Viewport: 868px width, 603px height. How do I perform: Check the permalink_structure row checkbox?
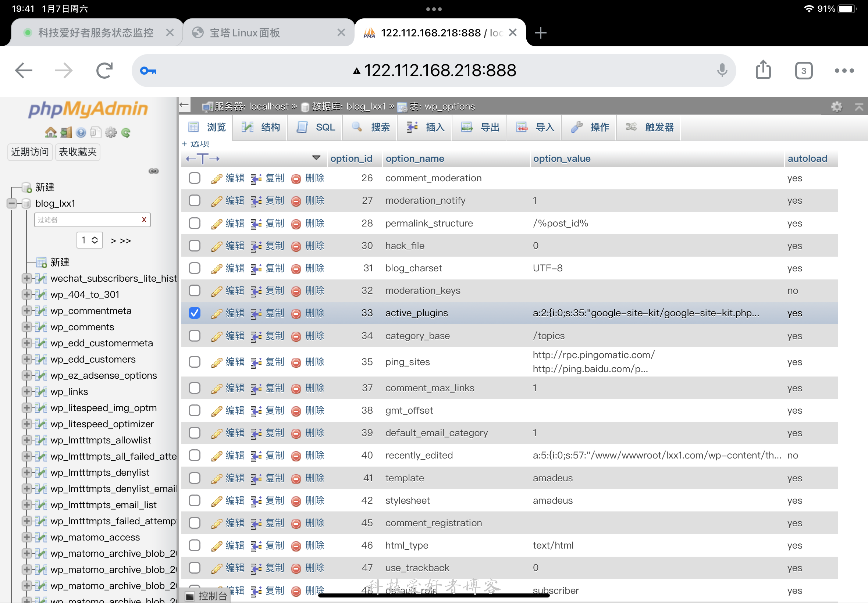pos(195,223)
